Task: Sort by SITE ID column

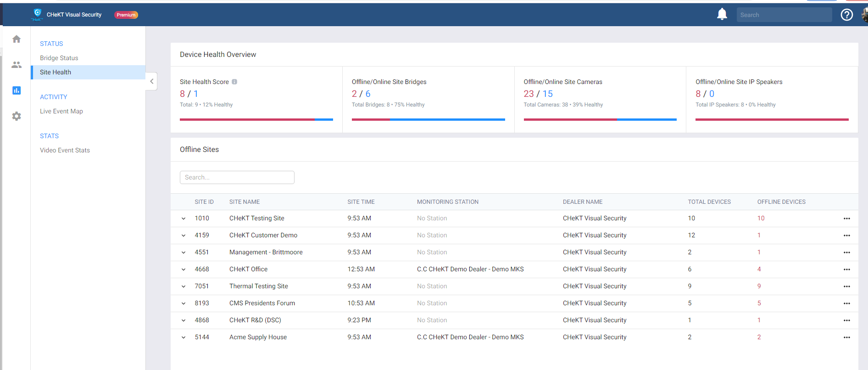Action: click(204, 202)
